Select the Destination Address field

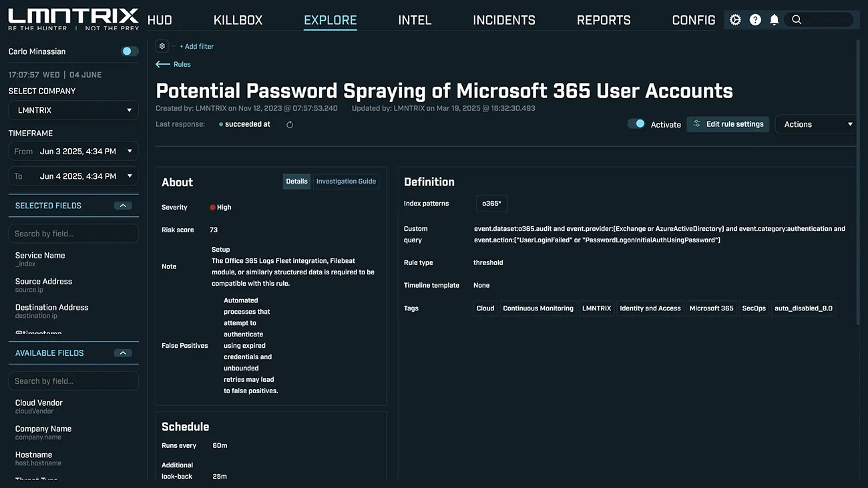[x=52, y=308]
